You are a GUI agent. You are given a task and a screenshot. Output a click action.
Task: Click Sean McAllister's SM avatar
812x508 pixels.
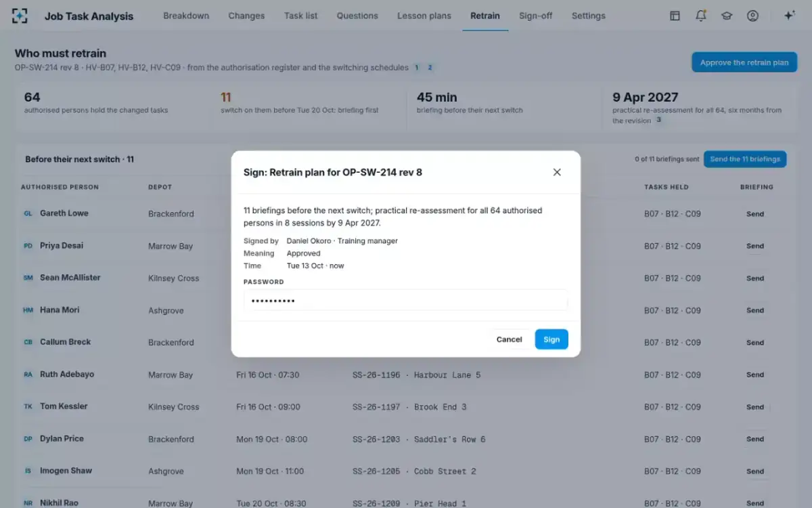click(28, 278)
